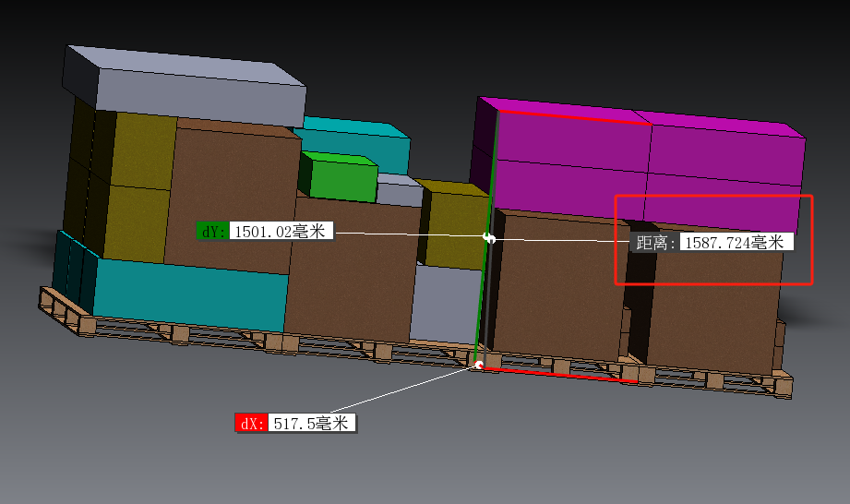
Task: Click the distance value 1587.724毫米
Action: tap(736, 242)
